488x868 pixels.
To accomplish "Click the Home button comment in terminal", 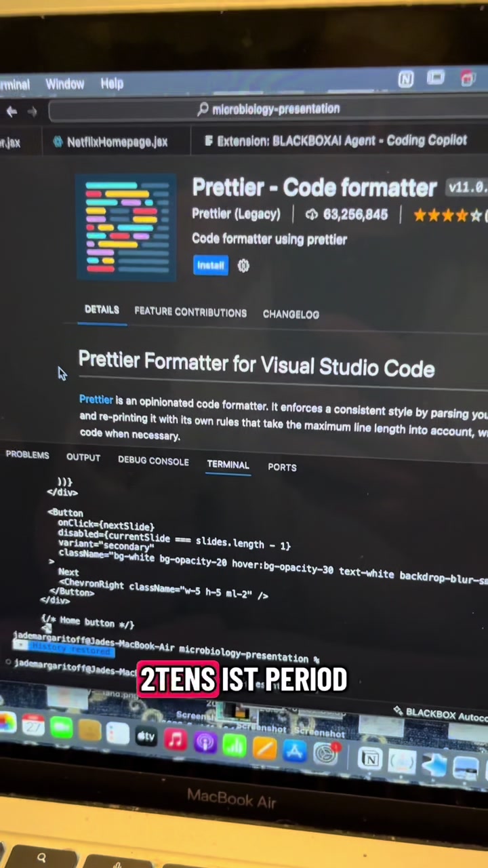I will point(87,621).
